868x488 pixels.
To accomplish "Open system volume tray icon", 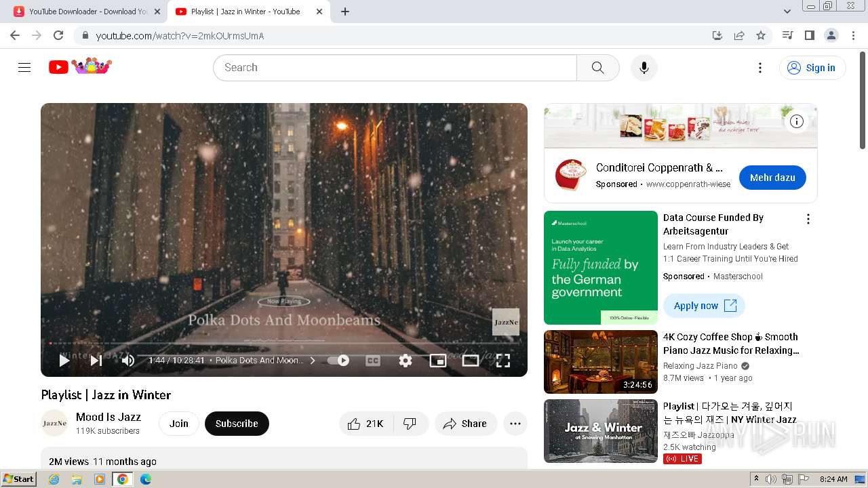I will [x=771, y=479].
